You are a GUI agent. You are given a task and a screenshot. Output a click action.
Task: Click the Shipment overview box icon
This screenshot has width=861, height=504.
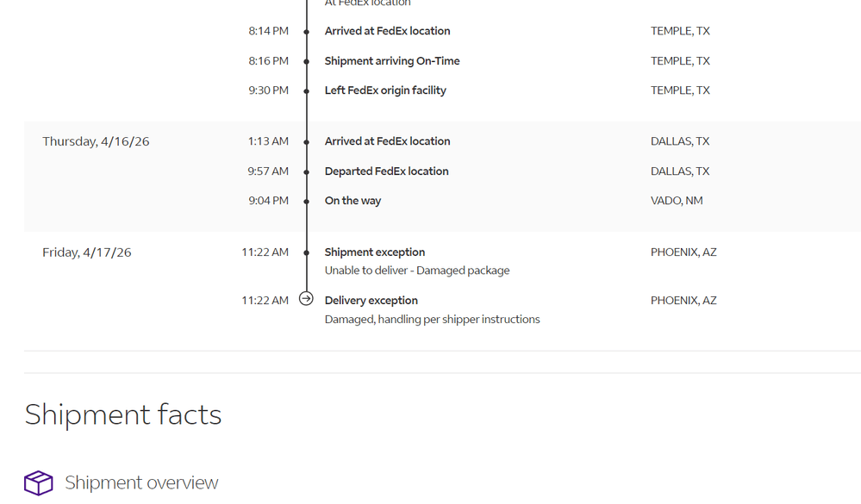click(39, 483)
